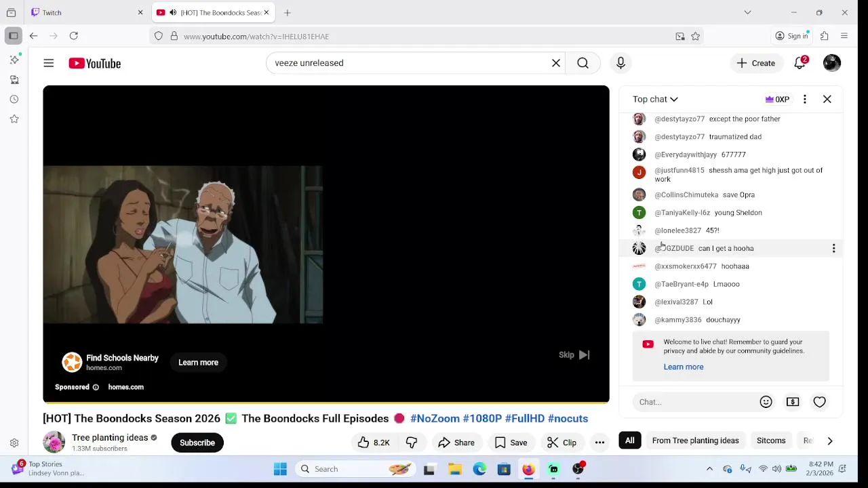Go to YouTube home via logo

(94, 63)
